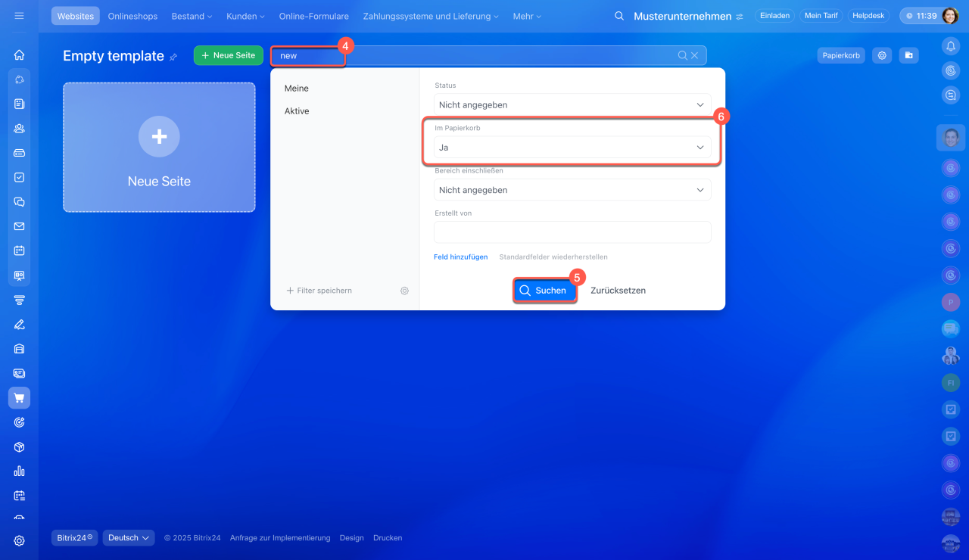The width and height of the screenshot is (969, 560).
Task: Open the Im Papierkorb dropdown set to Ja
Action: (572, 148)
